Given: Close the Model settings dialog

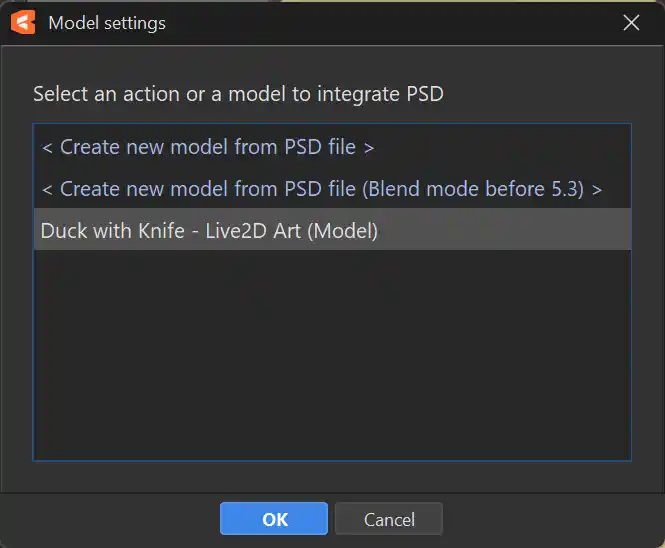Looking at the screenshot, I should pyautogui.click(x=631, y=22).
